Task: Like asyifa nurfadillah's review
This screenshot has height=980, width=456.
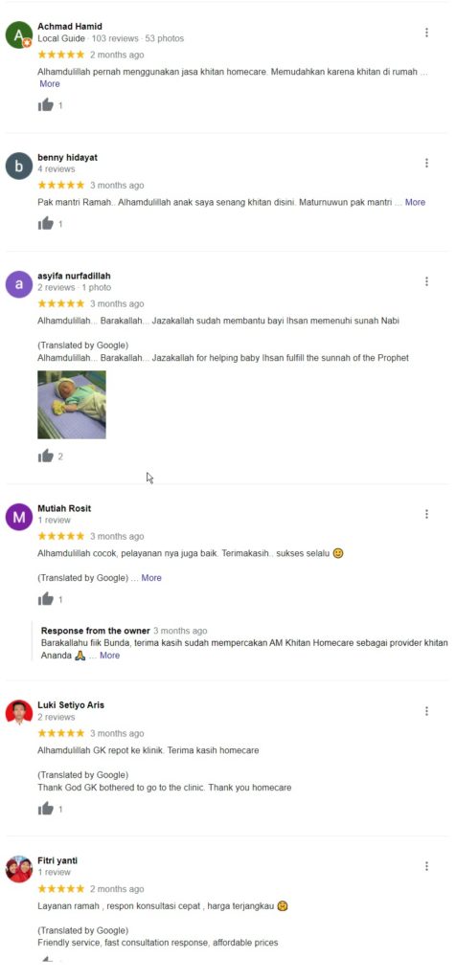Action: click(x=46, y=457)
